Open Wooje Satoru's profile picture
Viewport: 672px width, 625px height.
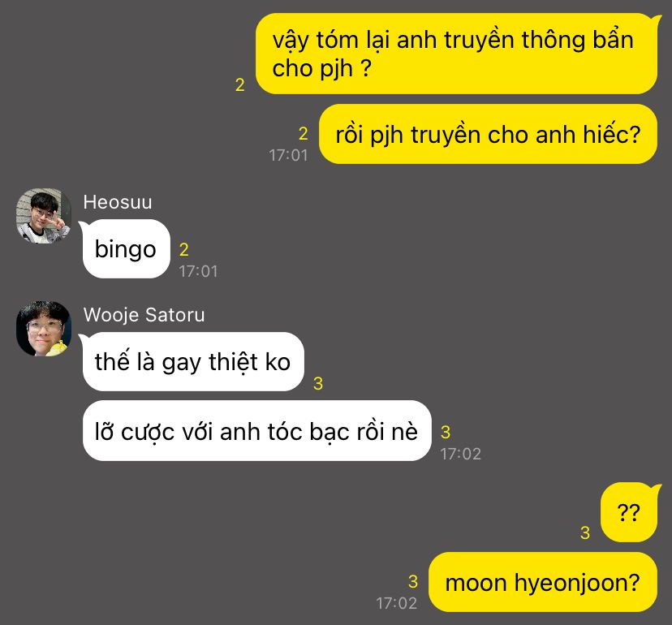44,329
